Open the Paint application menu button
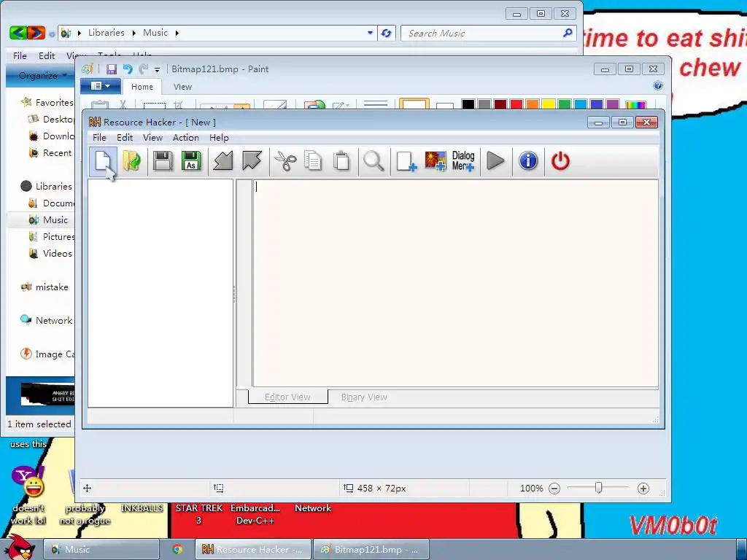This screenshot has height=560, width=747. 100,86
